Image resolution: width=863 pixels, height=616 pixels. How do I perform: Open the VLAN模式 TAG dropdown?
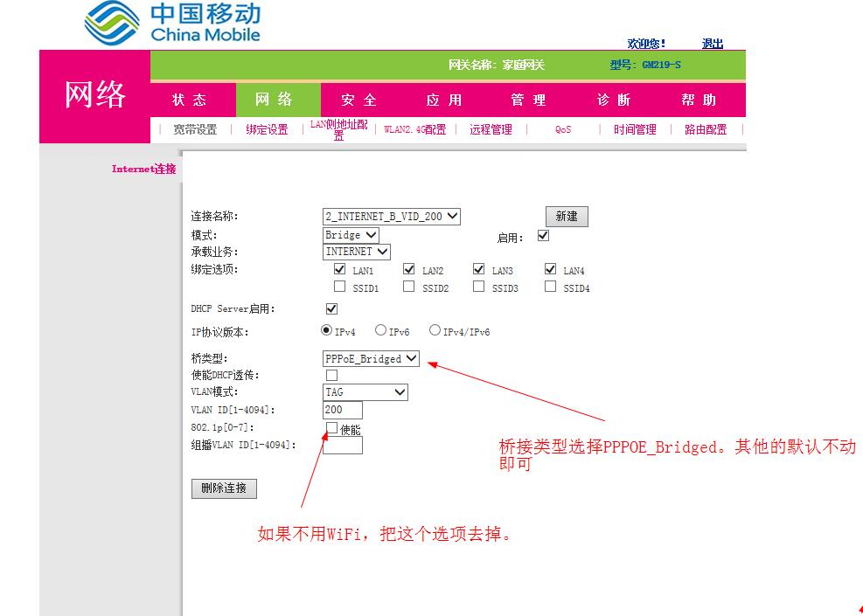[x=365, y=391]
